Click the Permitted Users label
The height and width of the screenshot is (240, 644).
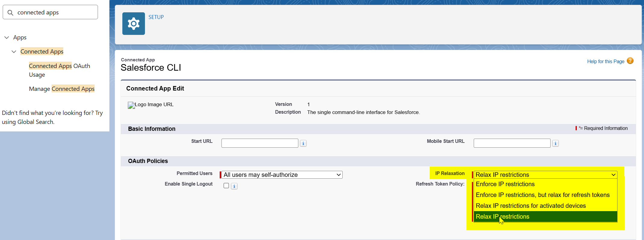(x=194, y=173)
